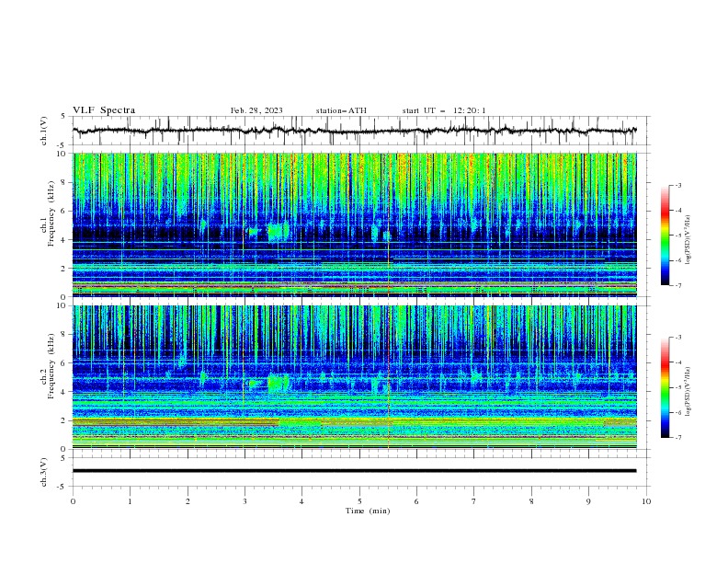The height and width of the screenshot is (563, 728).
Task: Click time axis tick label "9"
Action: point(588,501)
